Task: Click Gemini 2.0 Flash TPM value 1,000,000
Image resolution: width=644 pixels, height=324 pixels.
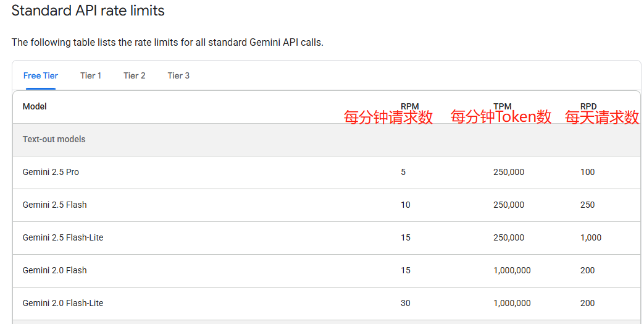Action: click(x=512, y=271)
